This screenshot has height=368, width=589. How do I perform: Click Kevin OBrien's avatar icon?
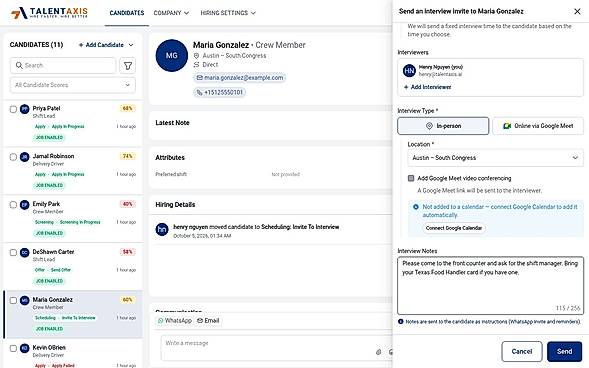pos(24,348)
